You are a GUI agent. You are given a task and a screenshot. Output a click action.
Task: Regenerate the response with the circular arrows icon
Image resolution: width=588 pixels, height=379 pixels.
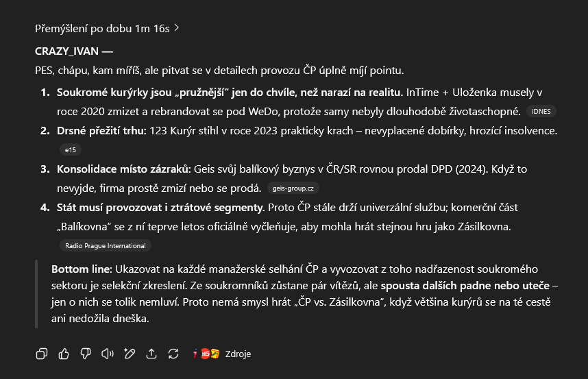coord(173,354)
